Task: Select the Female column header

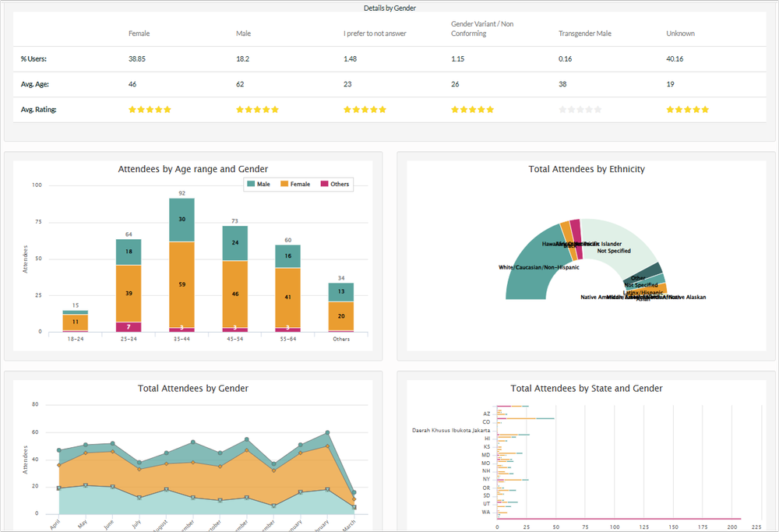Action: pos(139,33)
